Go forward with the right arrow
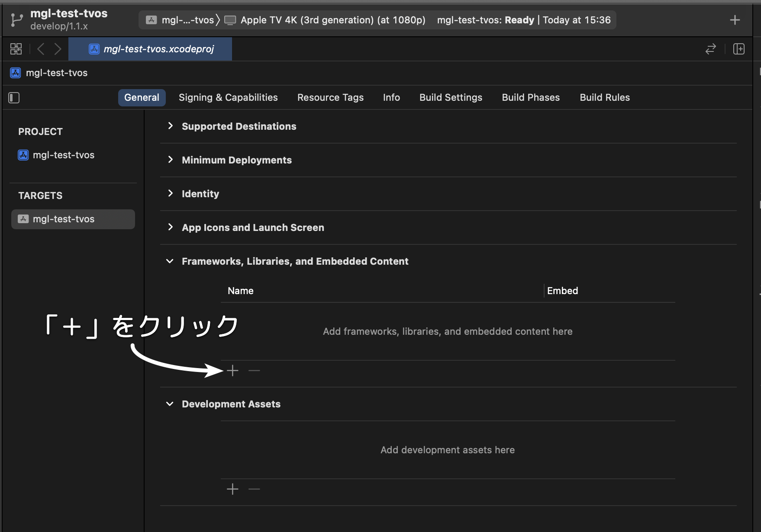The height and width of the screenshot is (532, 761). click(x=58, y=49)
